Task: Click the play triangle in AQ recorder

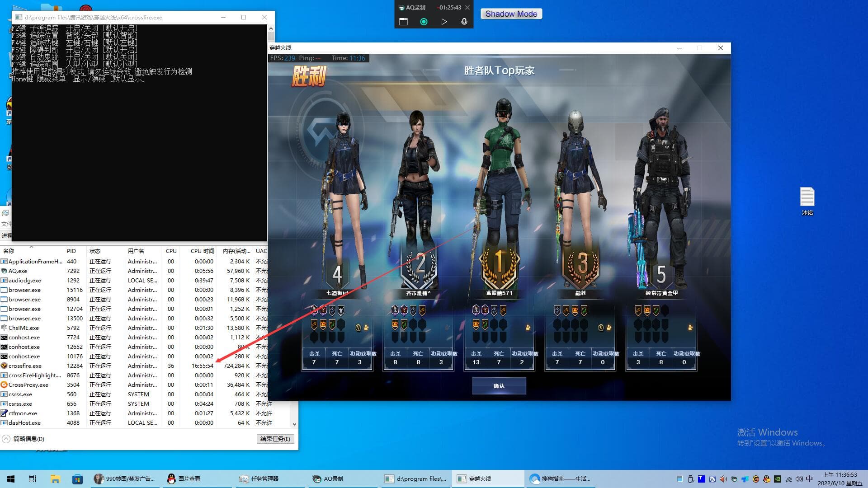Action: (444, 21)
